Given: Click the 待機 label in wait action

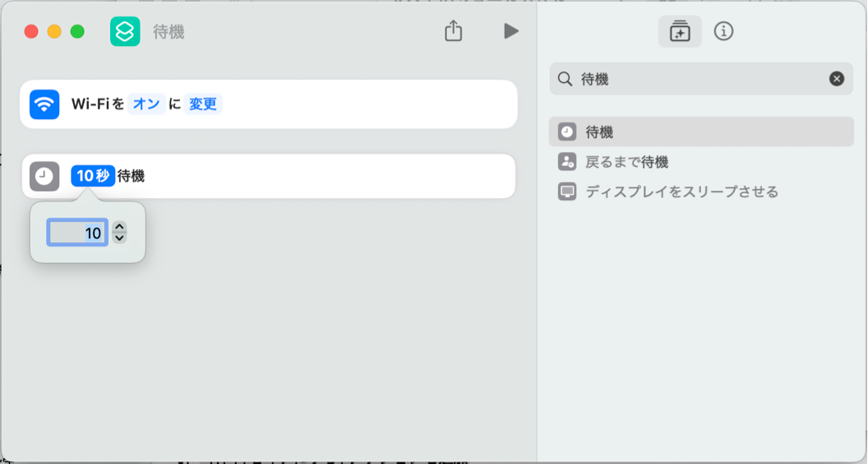Looking at the screenshot, I should [132, 176].
